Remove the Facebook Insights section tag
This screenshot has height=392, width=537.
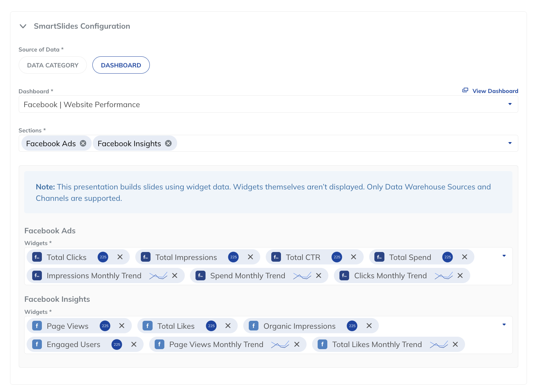(x=169, y=143)
